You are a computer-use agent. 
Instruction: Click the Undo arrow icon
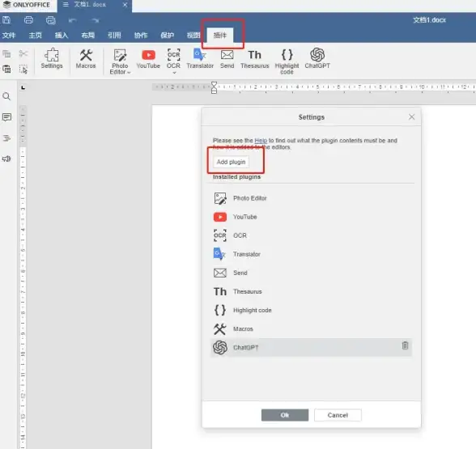pyautogui.click(x=72, y=20)
